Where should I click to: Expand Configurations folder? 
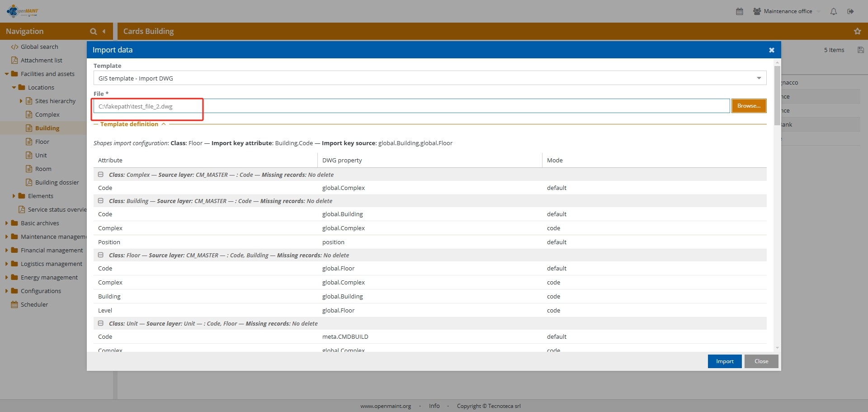tap(7, 291)
